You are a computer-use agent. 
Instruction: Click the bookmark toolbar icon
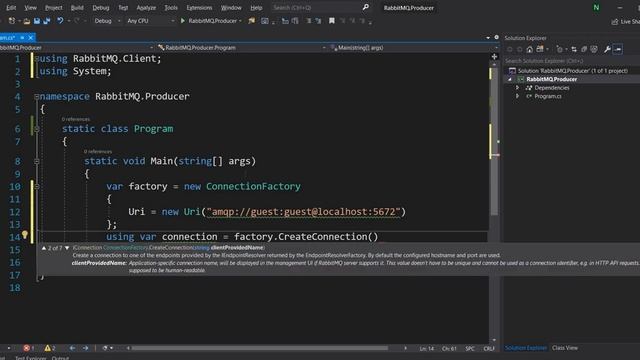331,21
